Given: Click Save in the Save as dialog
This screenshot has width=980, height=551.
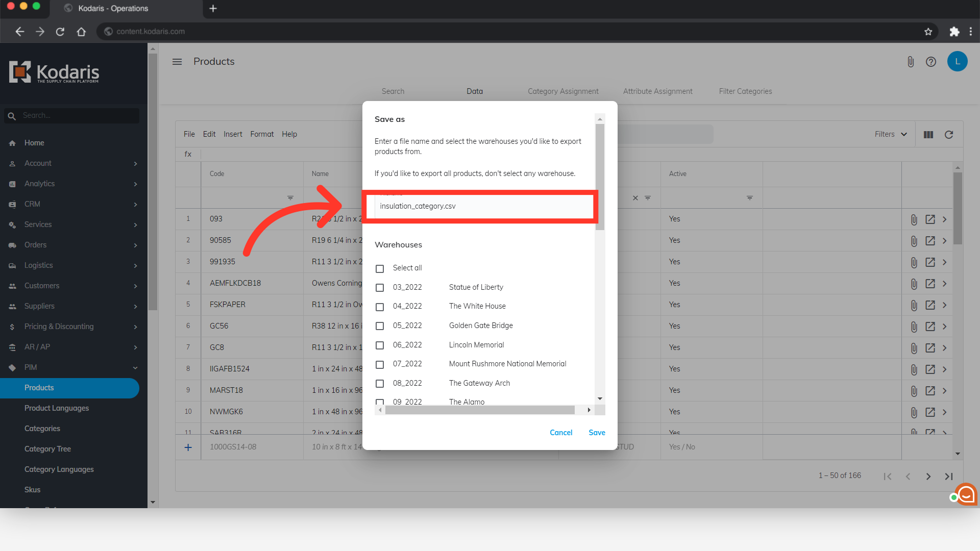Looking at the screenshot, I should pyautogui.click(x=597, y=433).
